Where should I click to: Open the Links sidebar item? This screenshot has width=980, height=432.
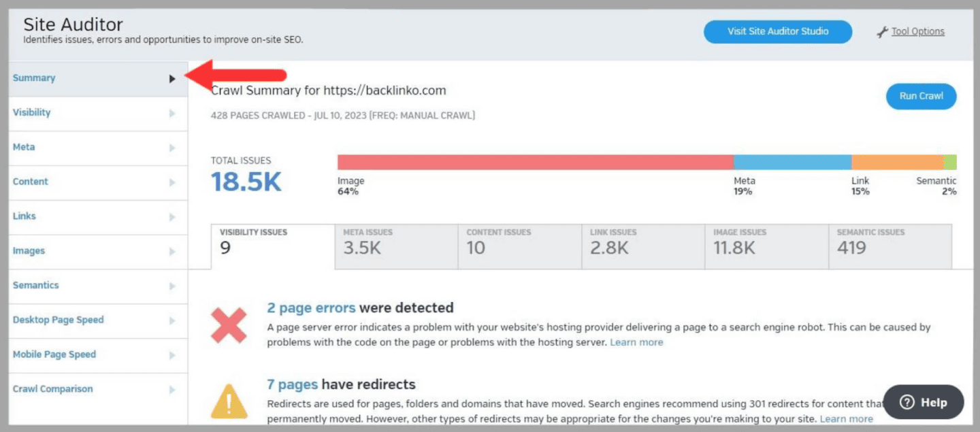24,216
